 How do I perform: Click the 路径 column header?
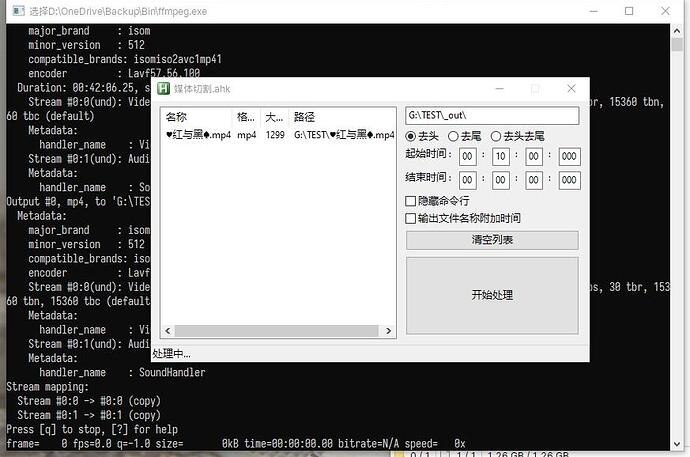click(x=342, y=117)
